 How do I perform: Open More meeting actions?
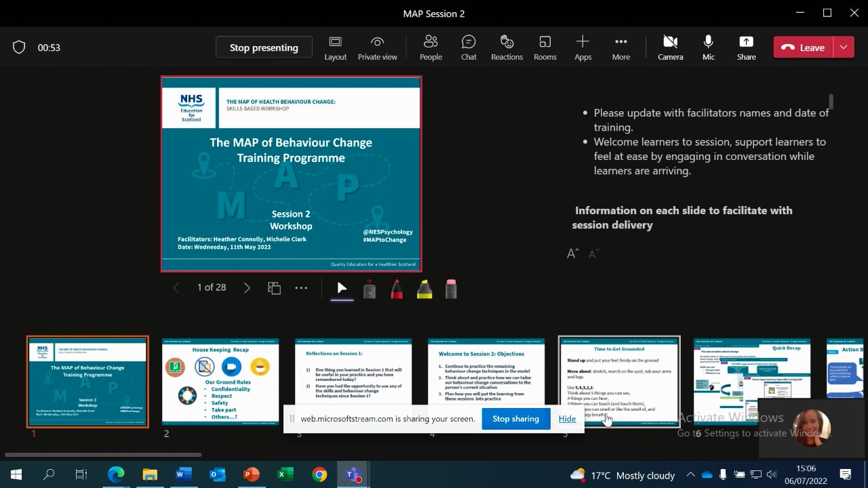620,47
